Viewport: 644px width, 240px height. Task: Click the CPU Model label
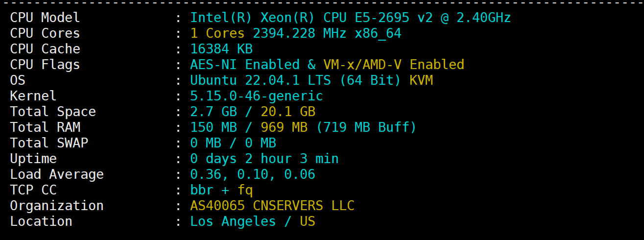coord(45,18)
